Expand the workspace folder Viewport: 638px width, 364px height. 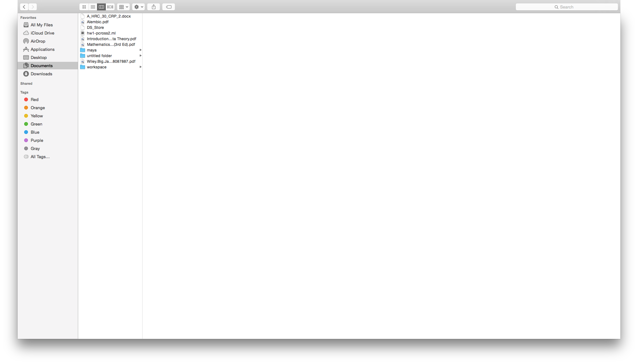(141, 67)
